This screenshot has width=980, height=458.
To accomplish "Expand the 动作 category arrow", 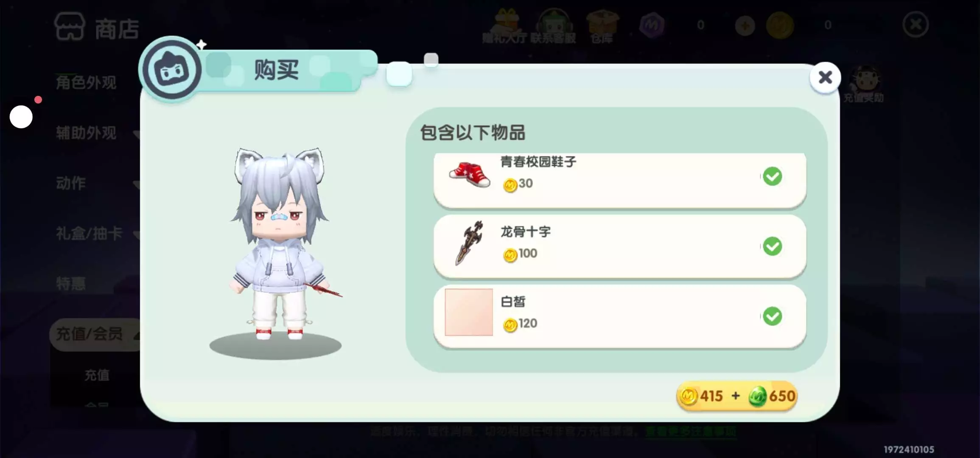I will 136,184.
